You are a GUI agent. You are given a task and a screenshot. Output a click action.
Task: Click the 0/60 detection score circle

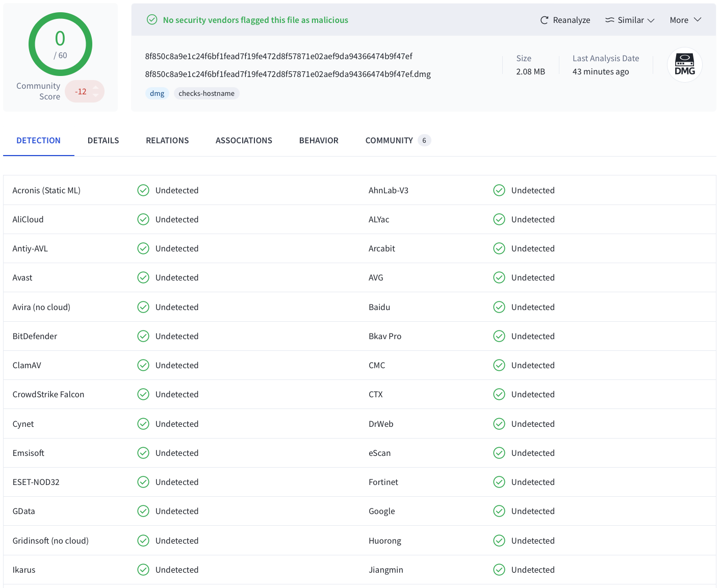point(60,44)
